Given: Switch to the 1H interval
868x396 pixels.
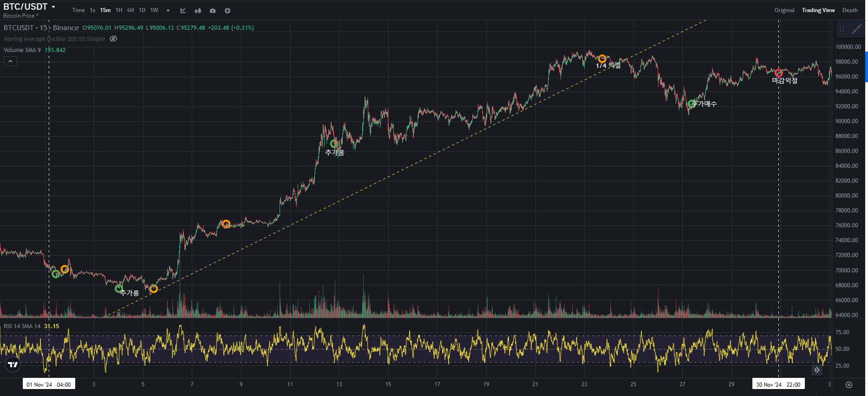Looking at the screenshot, I should 119,10.
